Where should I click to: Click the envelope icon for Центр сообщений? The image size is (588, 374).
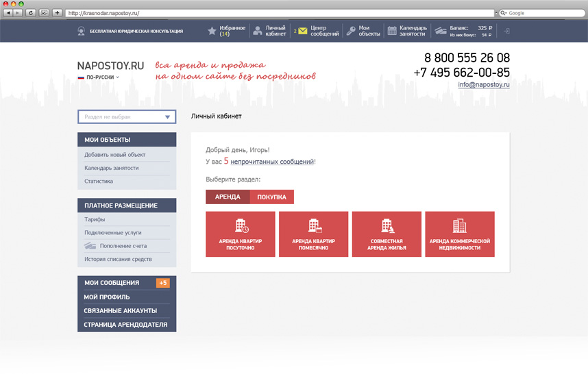coord(303,31)
